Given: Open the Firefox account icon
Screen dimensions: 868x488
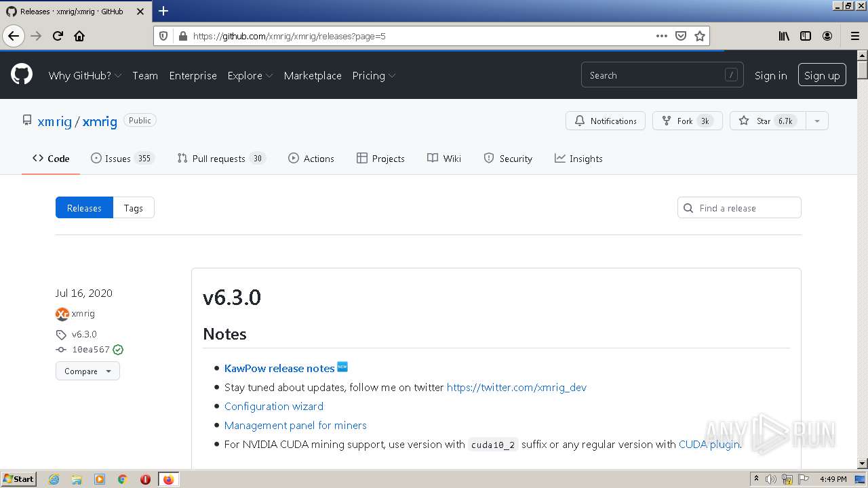Looking at the screenshot, I should [827, 36].
